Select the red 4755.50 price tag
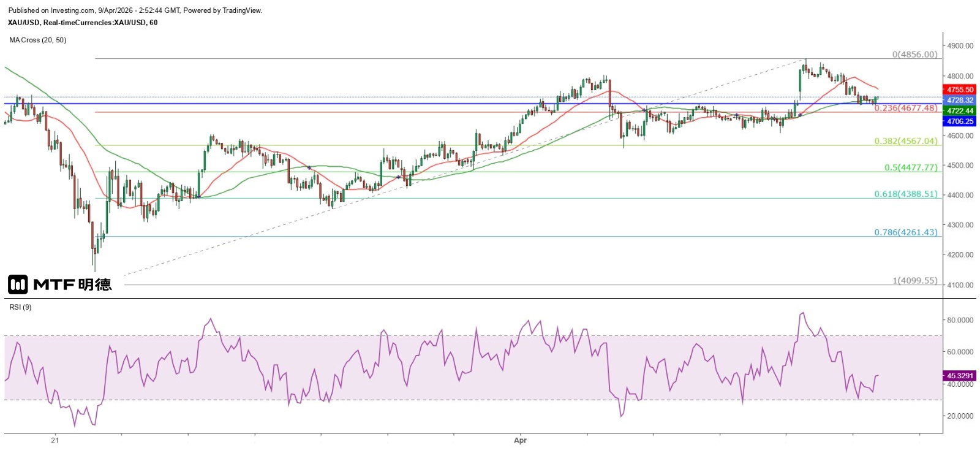This screenshot has width=980, height=450. coord(959,90)
